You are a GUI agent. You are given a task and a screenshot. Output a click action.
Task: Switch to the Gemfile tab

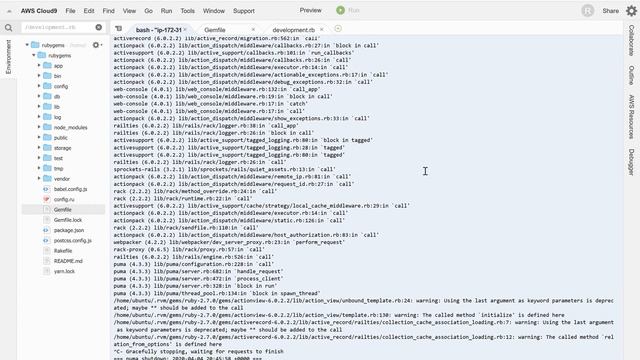coord(215,30)
